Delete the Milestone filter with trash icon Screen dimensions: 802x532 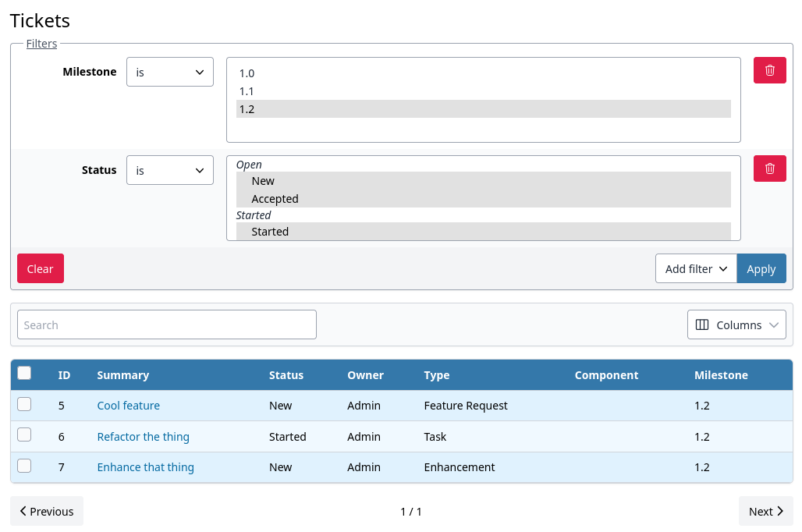769,70
